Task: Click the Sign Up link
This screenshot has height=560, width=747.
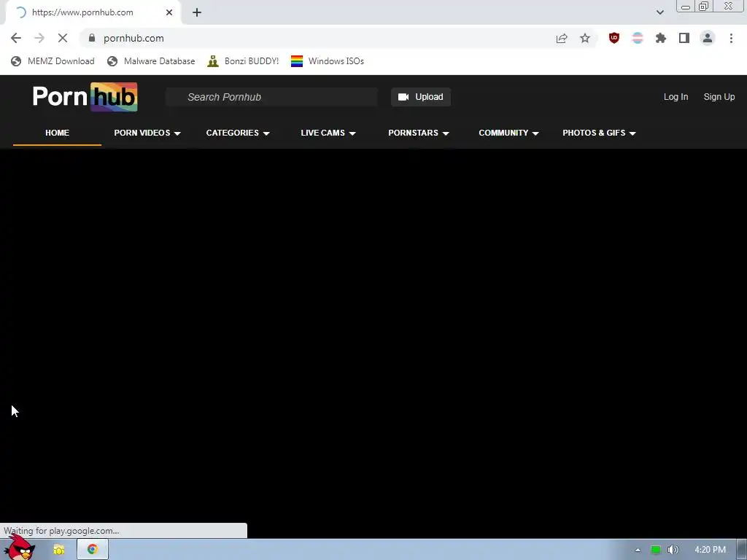Action: (x=719, y=97)
